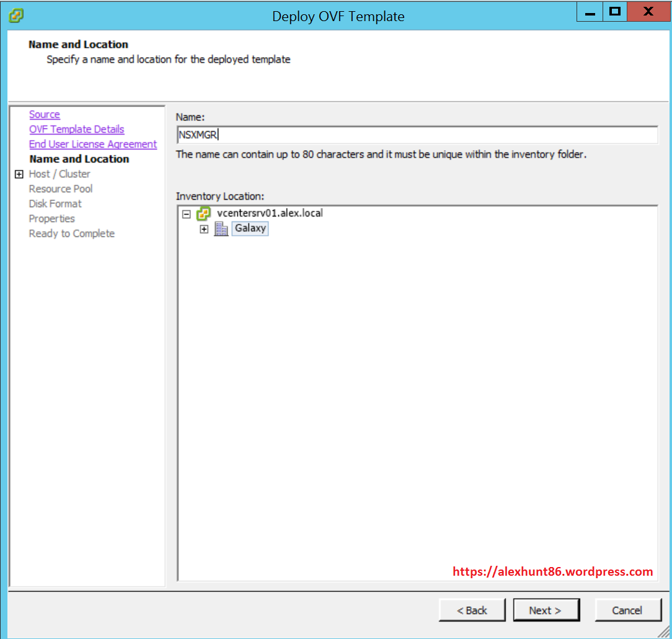Minimize the Deploy OVF Template window
Screen dimensions: 672x639
(590, 12)
